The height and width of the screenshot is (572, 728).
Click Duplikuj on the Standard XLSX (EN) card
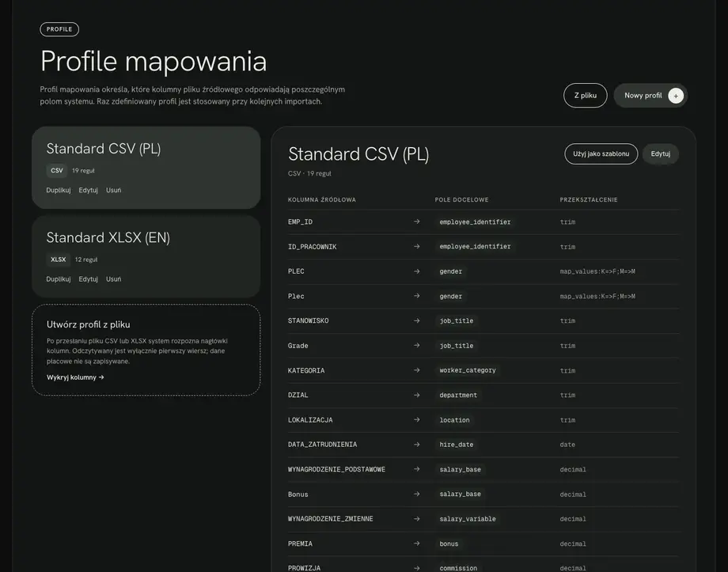[x=59, y=279]
